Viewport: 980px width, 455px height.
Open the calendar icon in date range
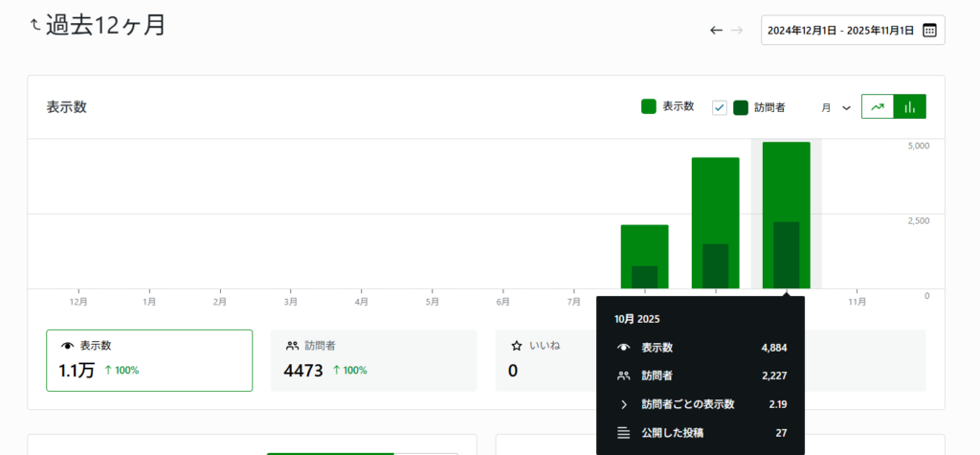pyautogui.click(x=929, y=30)
